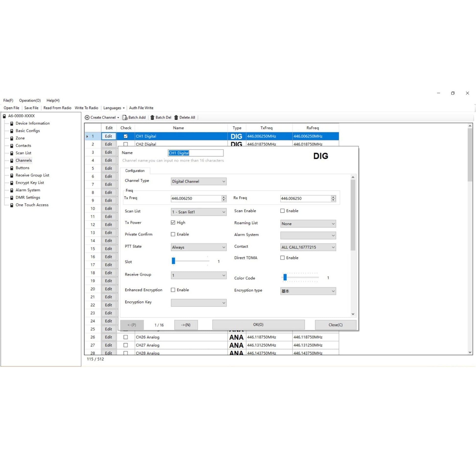Image resolution: width=476 pixels, height=476 pixels.
Task: Enable the Scan Enable checkbox
Action: pyautogui.click(x=282, y=211)
